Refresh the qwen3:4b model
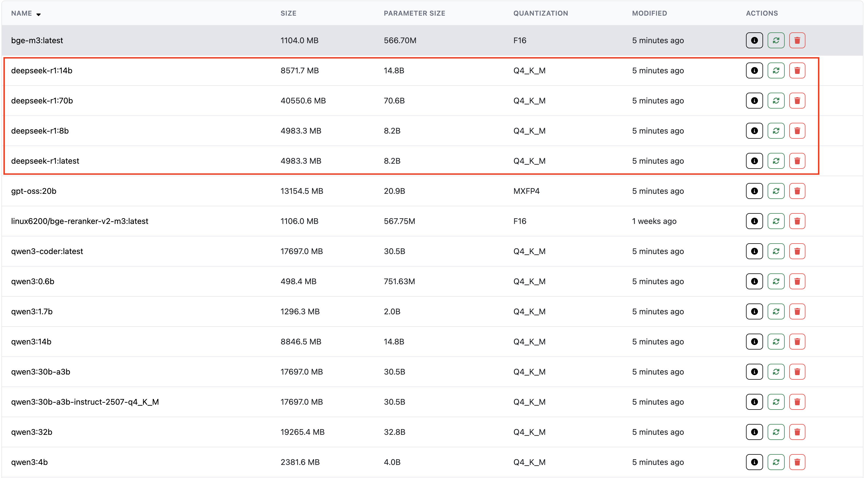Viewport: 868px width, 478px height. (776, 462)
